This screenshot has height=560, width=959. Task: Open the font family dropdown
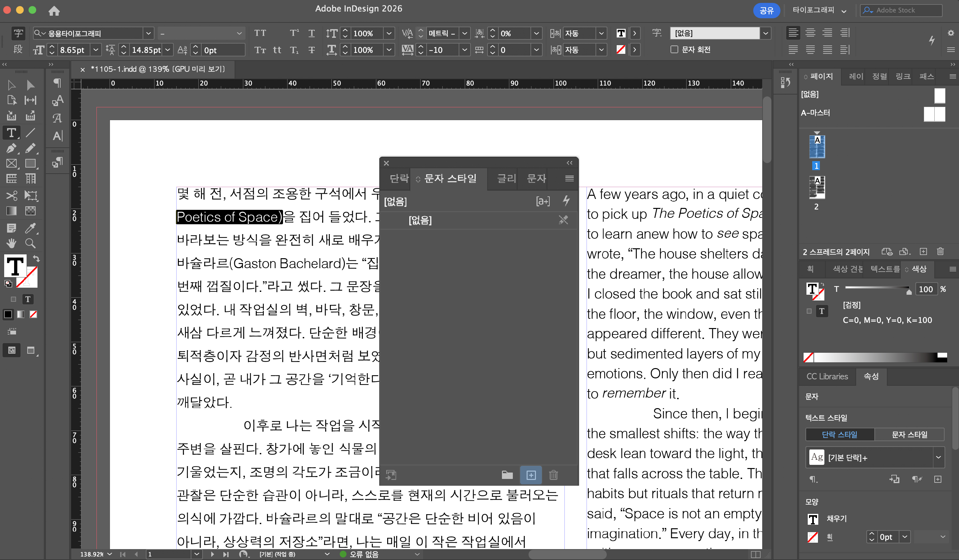click(x=148, y=33)
